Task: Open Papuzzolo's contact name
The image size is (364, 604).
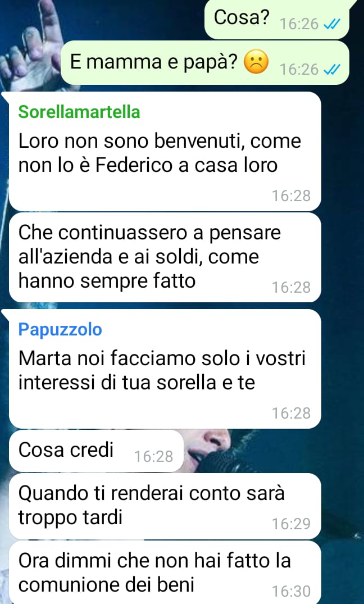Action: pos(60,330)
